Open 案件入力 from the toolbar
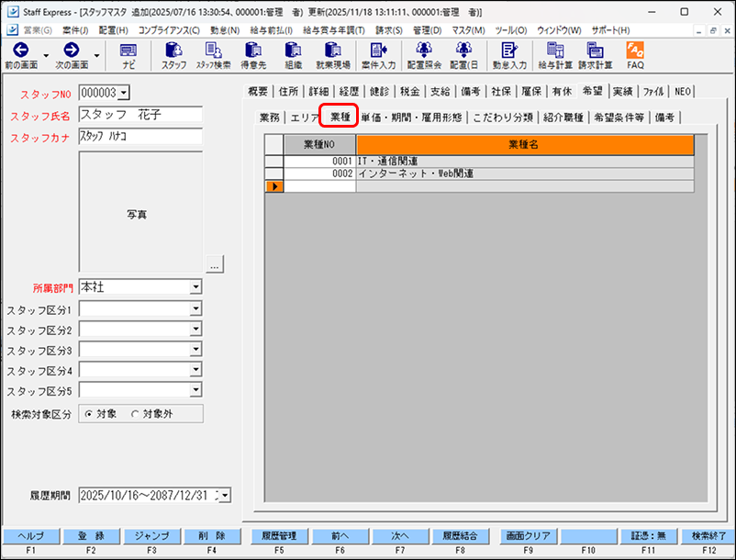 377,55
